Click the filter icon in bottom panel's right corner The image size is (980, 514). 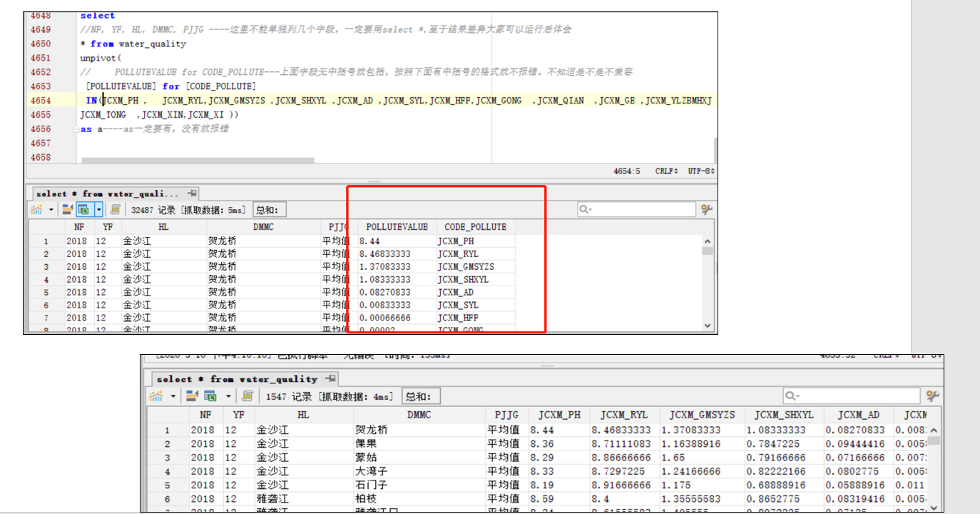point(932,394)
